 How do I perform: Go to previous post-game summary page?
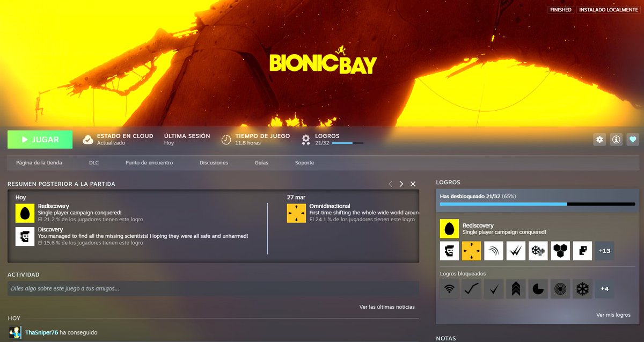[390, 184]
